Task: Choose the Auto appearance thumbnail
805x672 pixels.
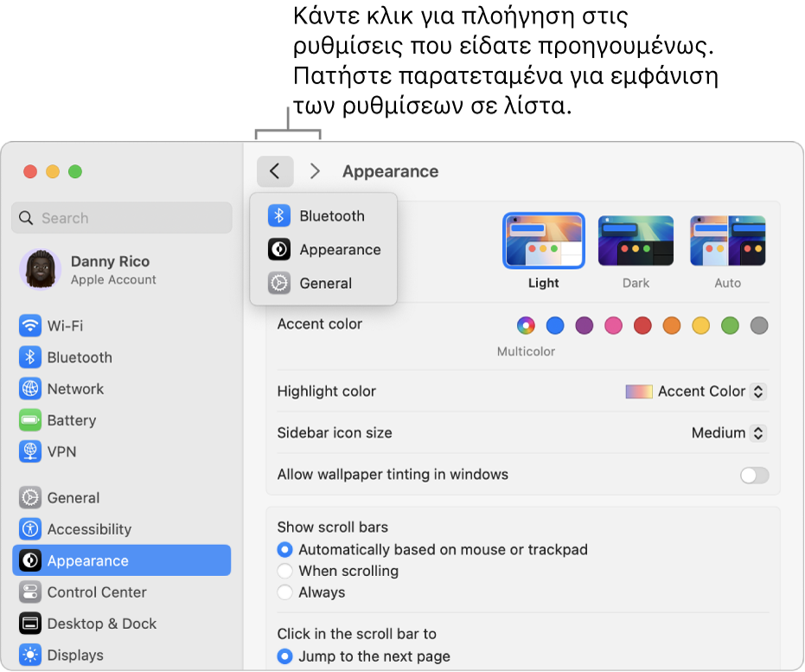Action: coord(727,240)
